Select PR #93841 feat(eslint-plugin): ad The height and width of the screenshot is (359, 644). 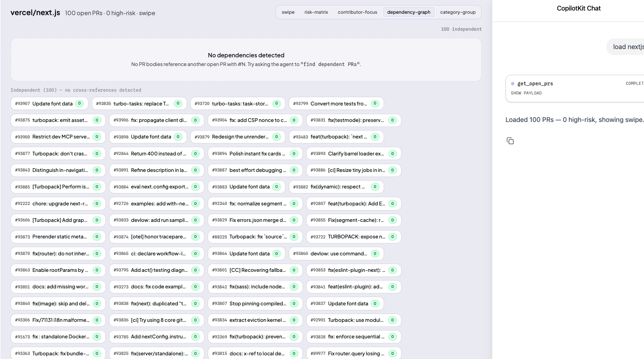[x=354, y=287]
